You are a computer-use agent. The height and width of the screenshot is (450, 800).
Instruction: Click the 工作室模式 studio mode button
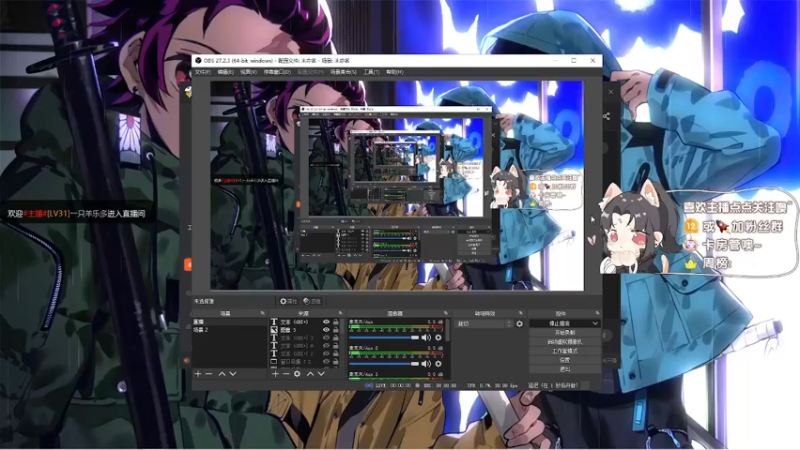coord(565,351)
